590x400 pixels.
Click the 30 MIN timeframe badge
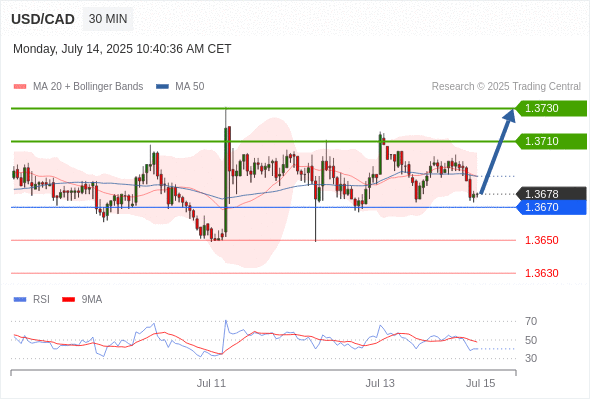pos(108,19)
